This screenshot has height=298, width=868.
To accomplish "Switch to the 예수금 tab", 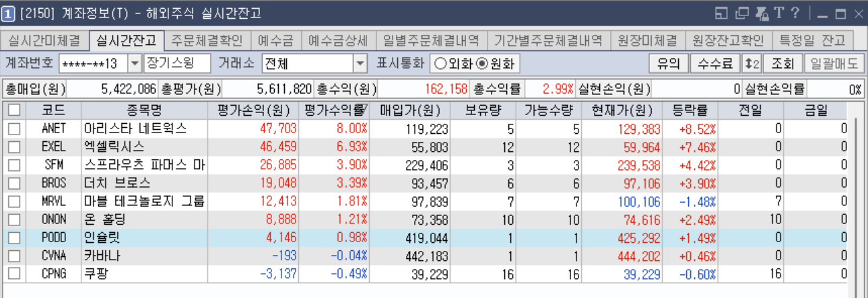I will coord(277,40).
